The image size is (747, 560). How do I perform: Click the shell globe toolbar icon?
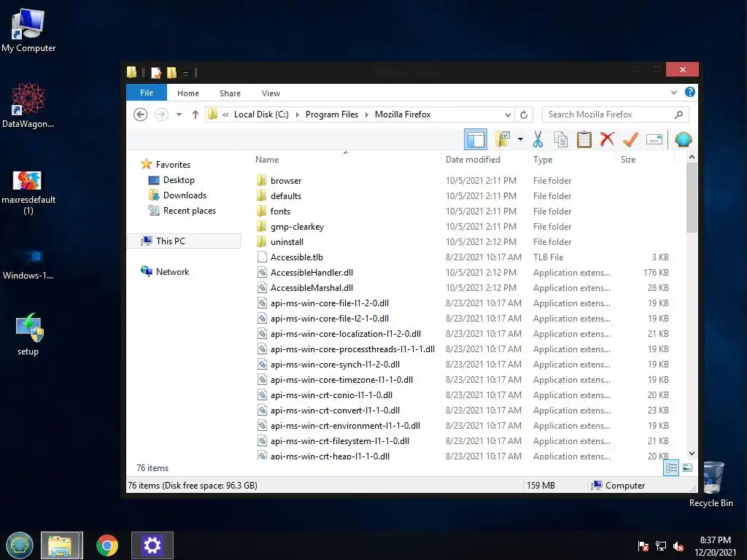point(683,139)
